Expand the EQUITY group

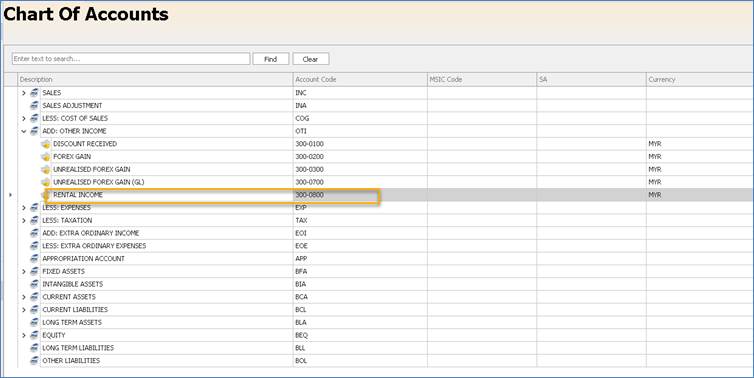pos(24,335)
